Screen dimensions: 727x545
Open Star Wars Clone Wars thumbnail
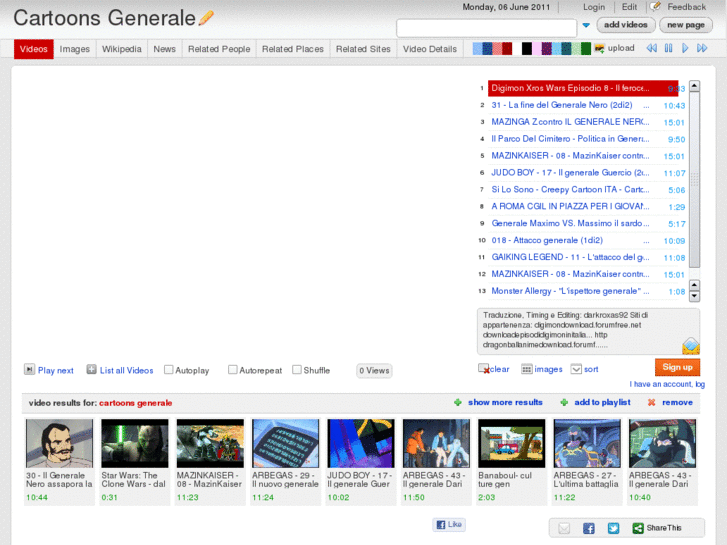pyautogui.click(x=135, y=443)
